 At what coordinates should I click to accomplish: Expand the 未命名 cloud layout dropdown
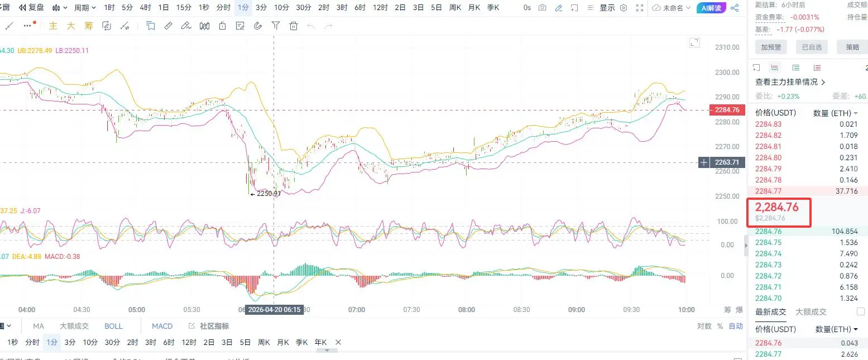[672, 8]
